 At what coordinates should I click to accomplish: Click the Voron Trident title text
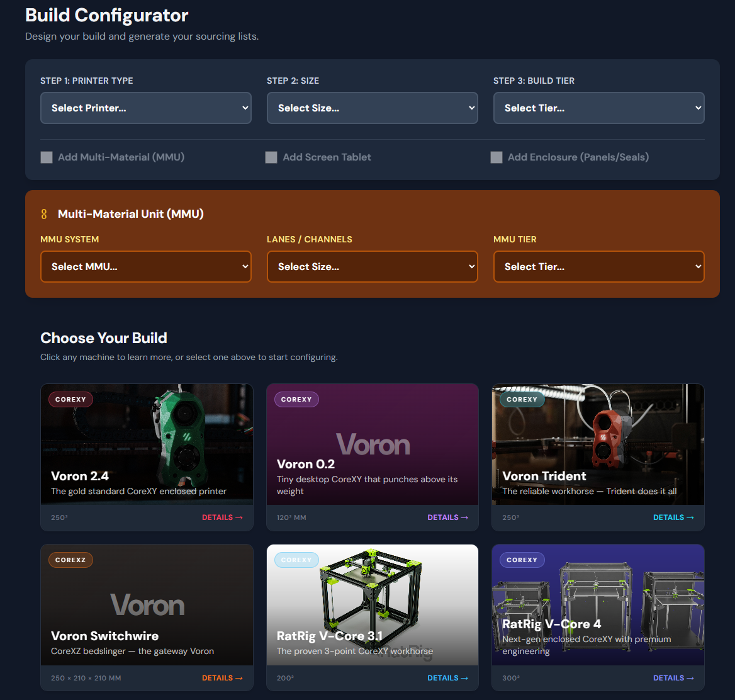point(544,476)
